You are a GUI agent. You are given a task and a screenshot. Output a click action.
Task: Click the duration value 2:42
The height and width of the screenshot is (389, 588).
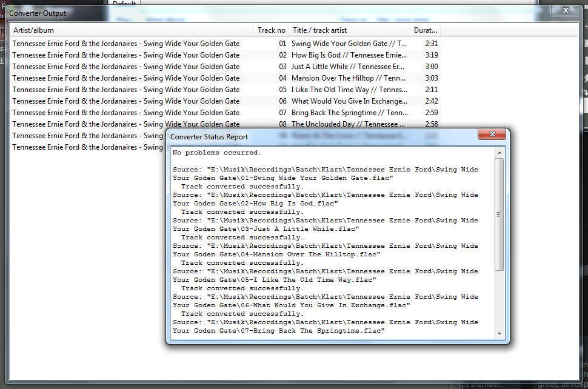pyautogui.click(x=431, y=101)
